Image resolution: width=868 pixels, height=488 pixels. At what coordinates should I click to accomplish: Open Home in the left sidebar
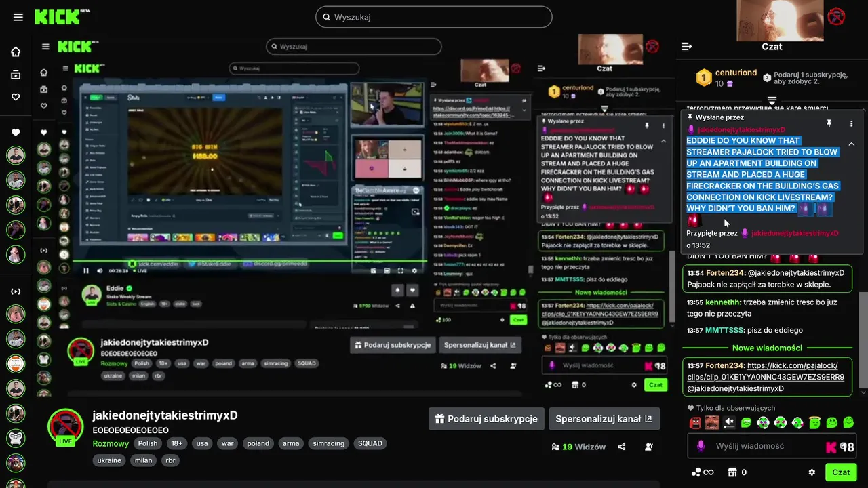tap(16, 52)
